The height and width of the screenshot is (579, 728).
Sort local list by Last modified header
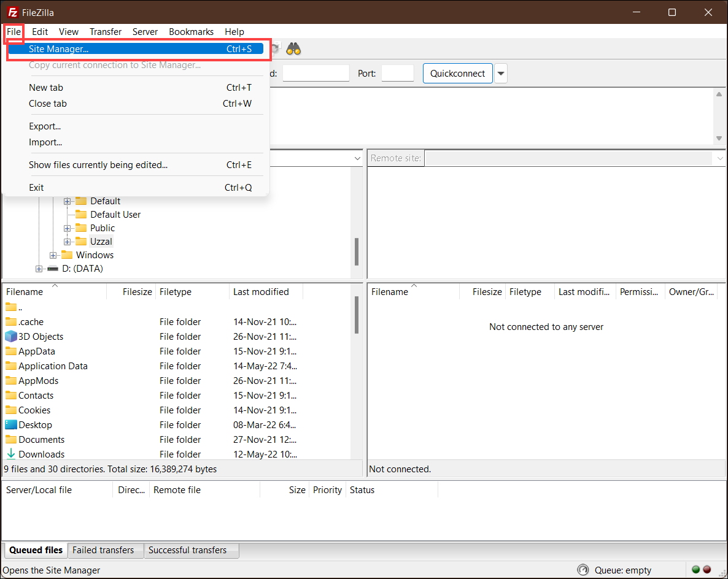pos(266,292)
